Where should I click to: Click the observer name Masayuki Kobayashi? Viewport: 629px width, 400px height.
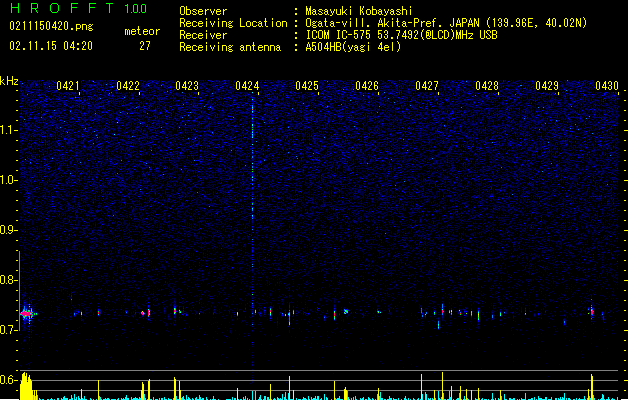coord(359,11)
